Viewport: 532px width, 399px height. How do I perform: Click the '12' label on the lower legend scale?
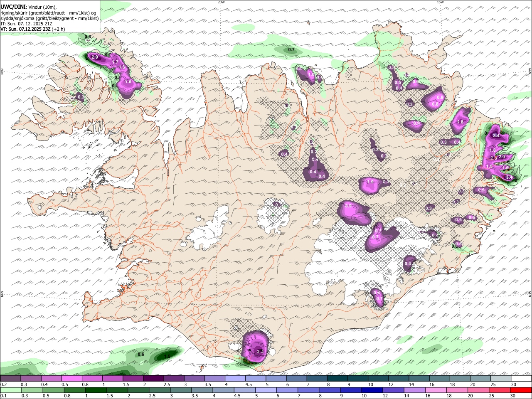386,396
